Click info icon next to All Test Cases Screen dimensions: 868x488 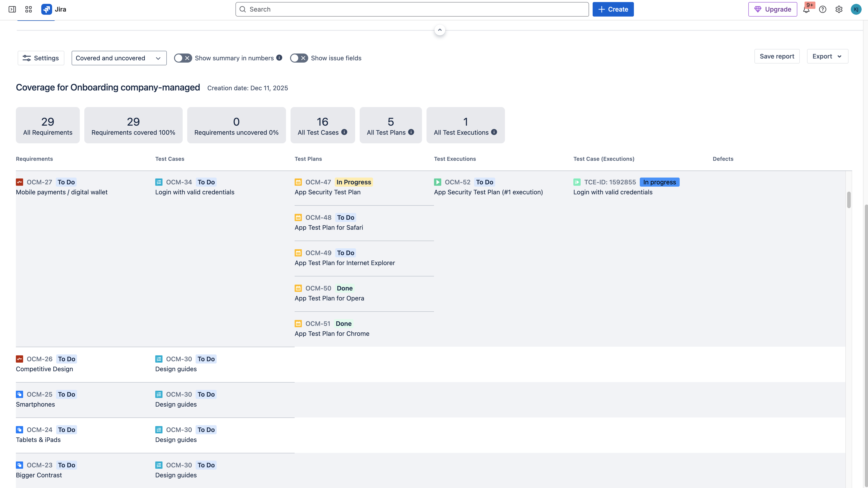click(344, 132)
